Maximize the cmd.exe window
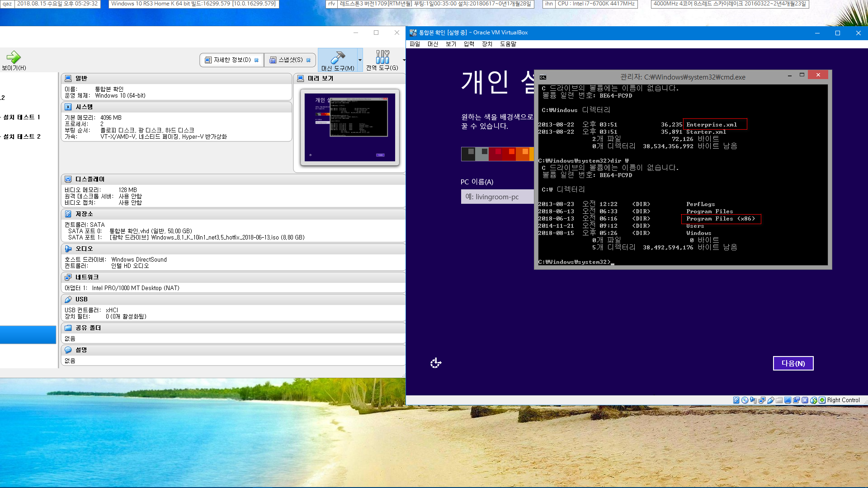The height and width of the screenshot is (488, 868). pyautogui.click(x=802, y=75)
